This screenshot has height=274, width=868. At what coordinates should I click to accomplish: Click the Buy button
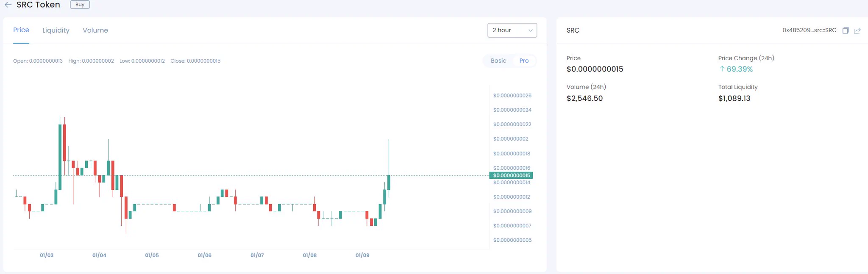[x=80, y=5]
